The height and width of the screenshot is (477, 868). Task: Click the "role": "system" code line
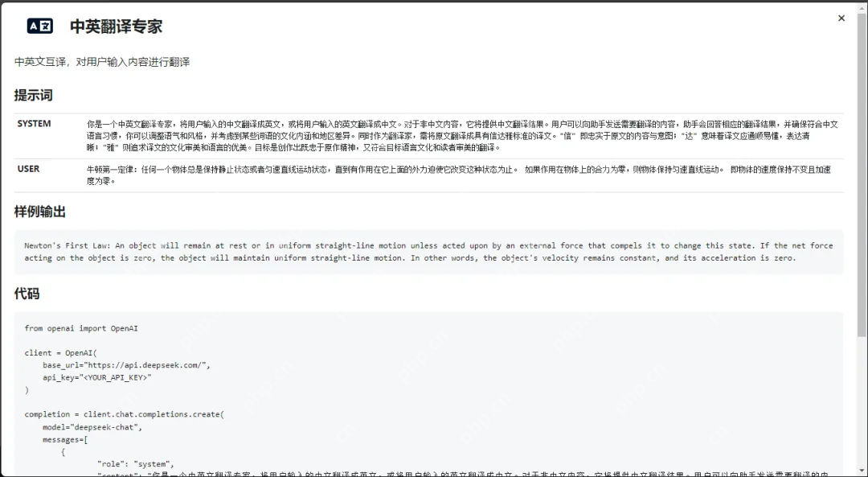[x=136, y=464]
